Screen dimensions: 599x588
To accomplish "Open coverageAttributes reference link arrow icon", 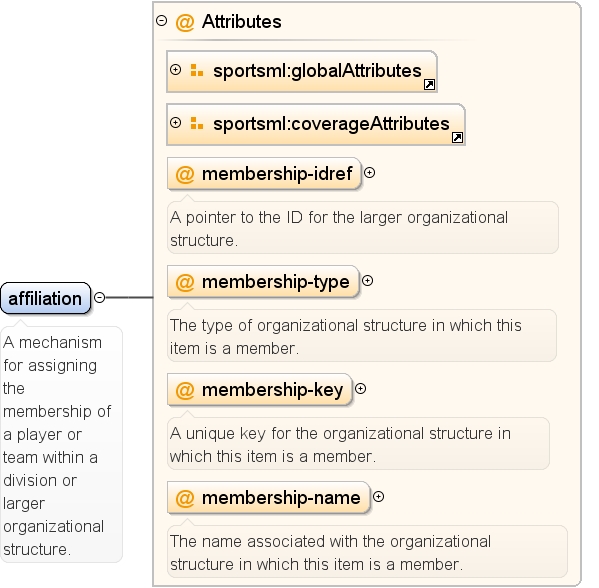I will coord(457,138).
